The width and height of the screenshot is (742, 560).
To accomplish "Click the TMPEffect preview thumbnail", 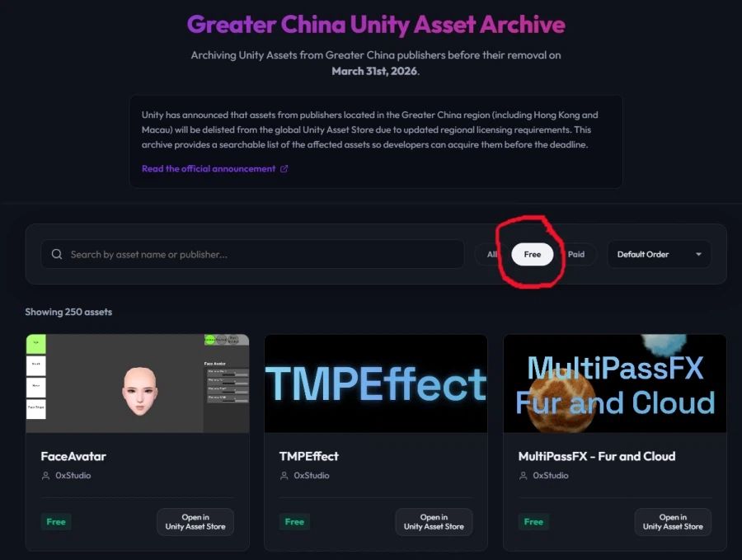I will [376, 384].
